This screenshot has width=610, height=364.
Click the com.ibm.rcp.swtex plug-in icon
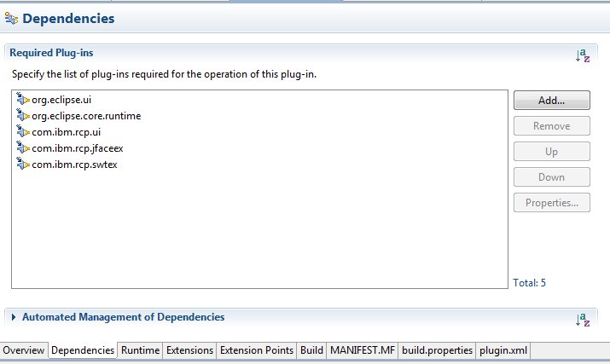(x=22, y=165)
